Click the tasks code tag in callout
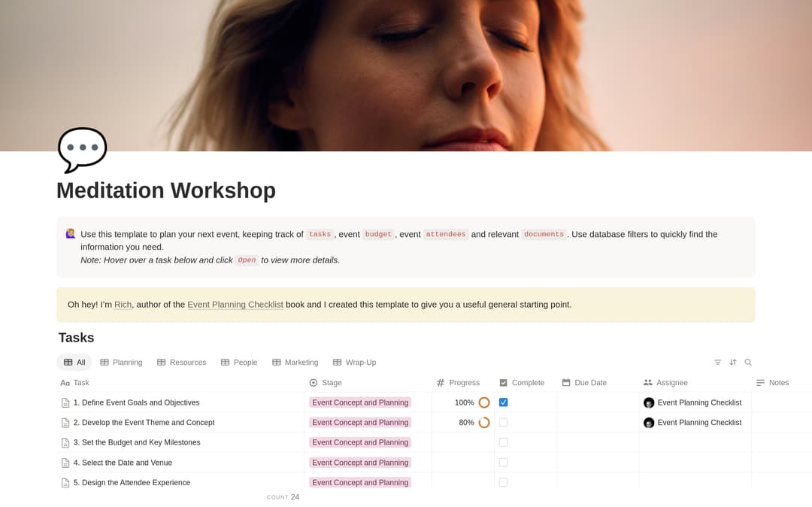 [320, 234]
